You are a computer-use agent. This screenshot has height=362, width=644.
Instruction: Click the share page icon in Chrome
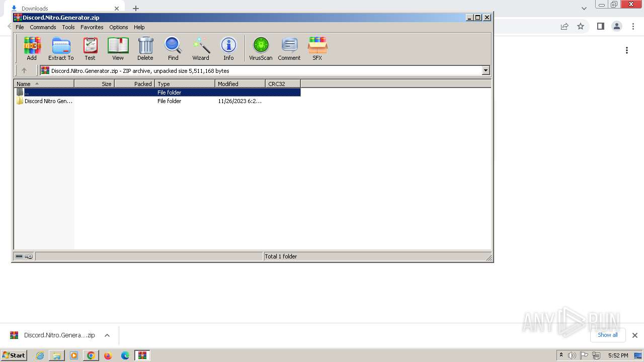tap(565, 26)
